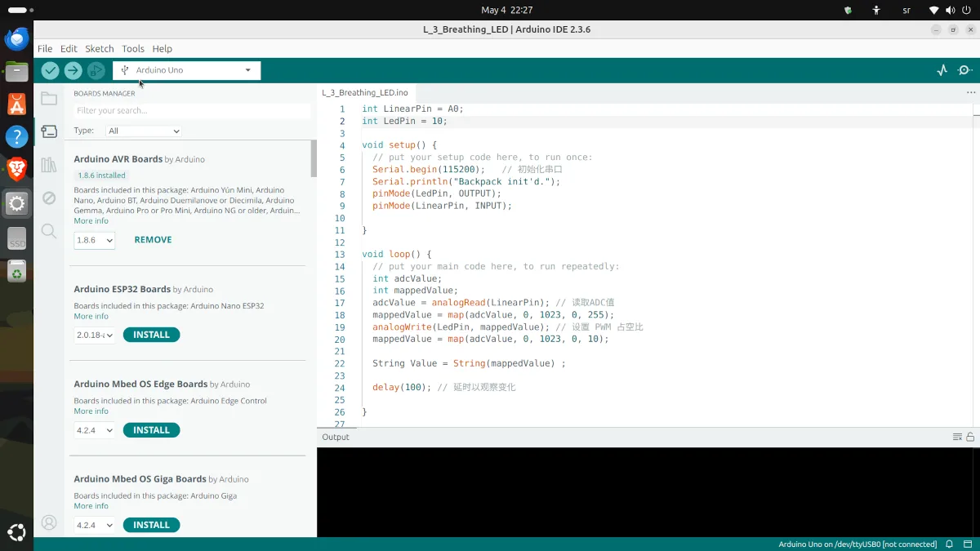Click the 'void setup() {' code line

point(399,145)
